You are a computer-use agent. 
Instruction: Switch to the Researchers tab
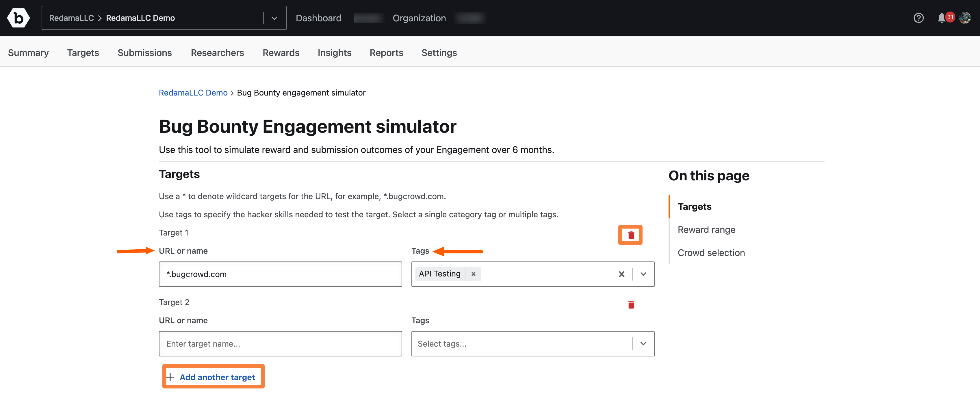pyautogui.click(x=217, y=53)
